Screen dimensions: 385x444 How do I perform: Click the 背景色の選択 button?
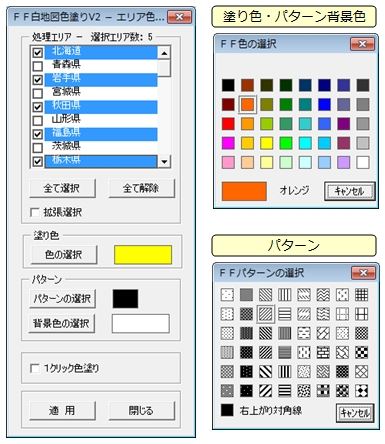(62, 323)
